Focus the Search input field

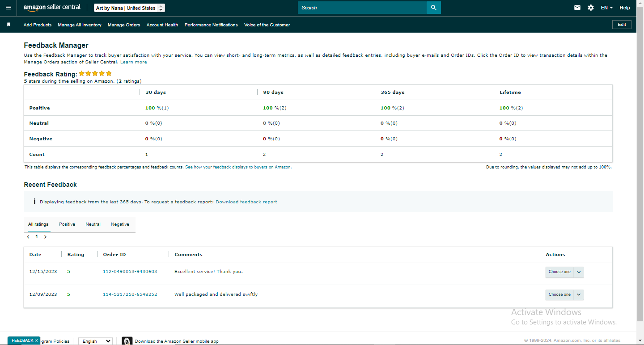tap(362, 8)
